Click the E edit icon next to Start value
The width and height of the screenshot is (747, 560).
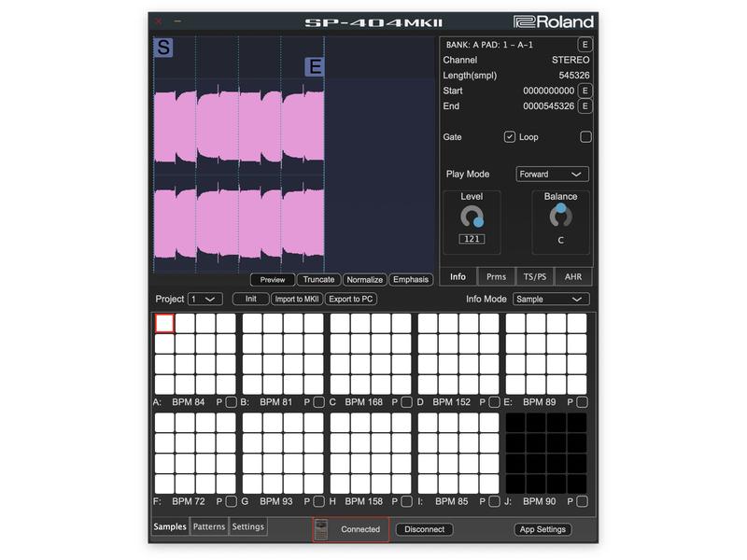[585, 91]
